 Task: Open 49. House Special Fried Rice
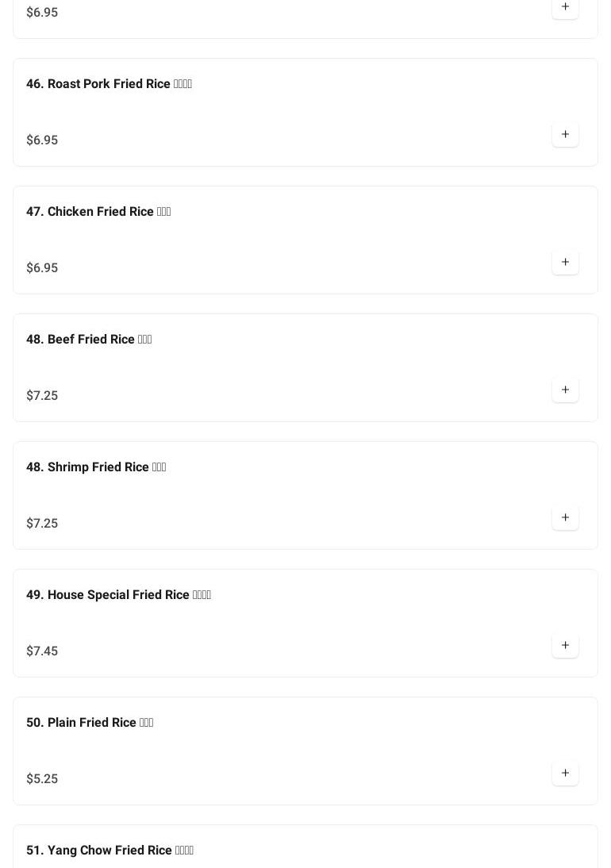point(118,595)
